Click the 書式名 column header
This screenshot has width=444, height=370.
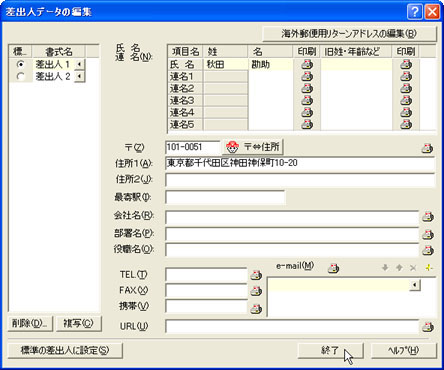pyautogui.click(x=59, y=52)
